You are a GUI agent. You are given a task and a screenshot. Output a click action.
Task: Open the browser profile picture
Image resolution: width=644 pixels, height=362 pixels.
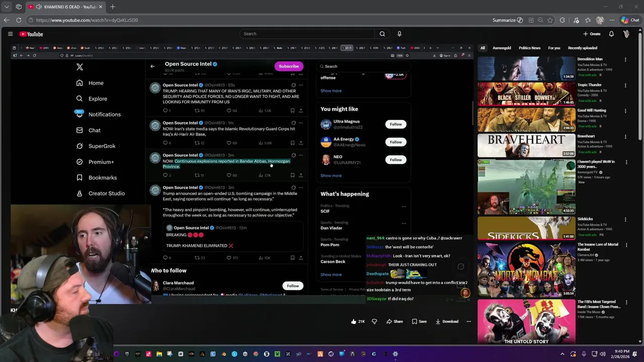(x=600, y=20)
